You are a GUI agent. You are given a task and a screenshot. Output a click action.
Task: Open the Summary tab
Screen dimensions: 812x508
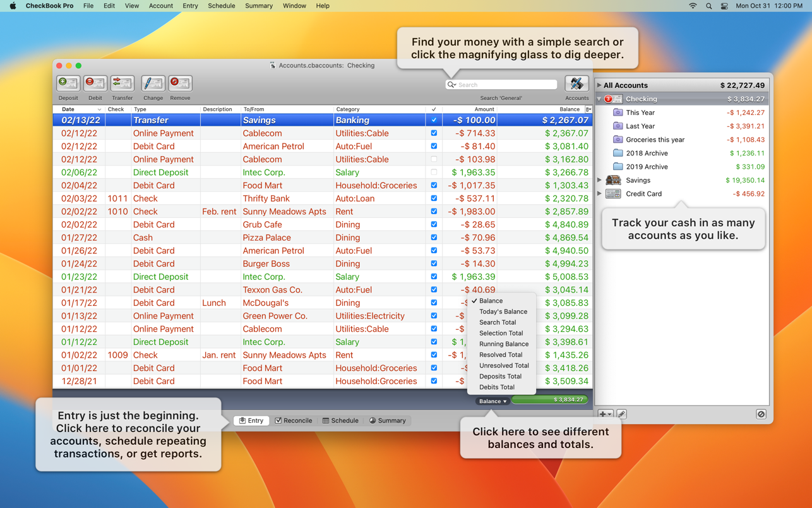click(387, 421)
